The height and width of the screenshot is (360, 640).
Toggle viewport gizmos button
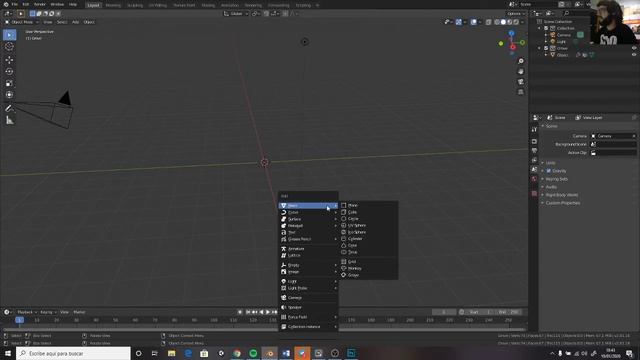tap(459, 22)
